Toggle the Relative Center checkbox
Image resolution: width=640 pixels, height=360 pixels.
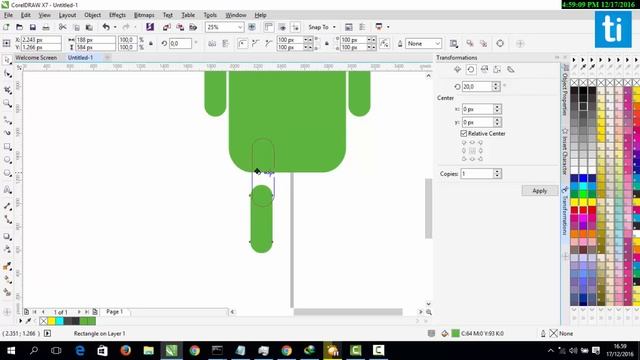coord(464,133)
